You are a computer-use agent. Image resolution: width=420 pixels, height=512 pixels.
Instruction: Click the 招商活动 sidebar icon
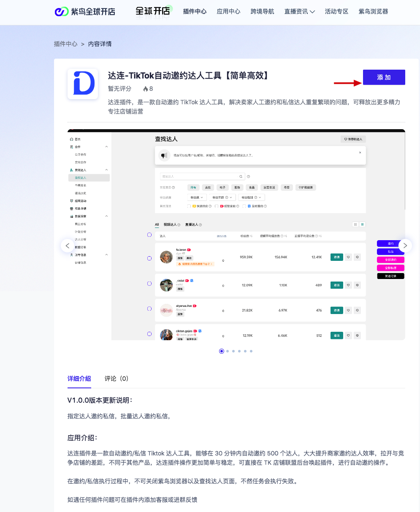coord(71,201)
